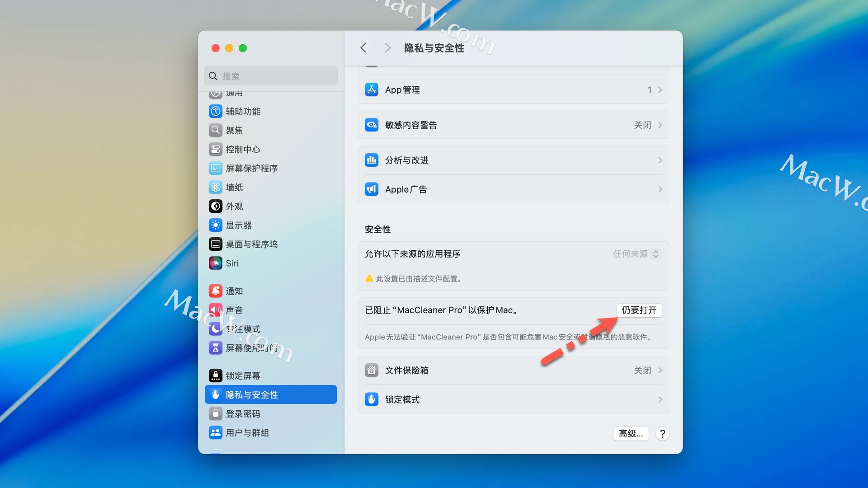Select 辅助功能 in sidebar
Image resolution: width=868 pixels, height=488 pixels.
click(x=243, y=111)
